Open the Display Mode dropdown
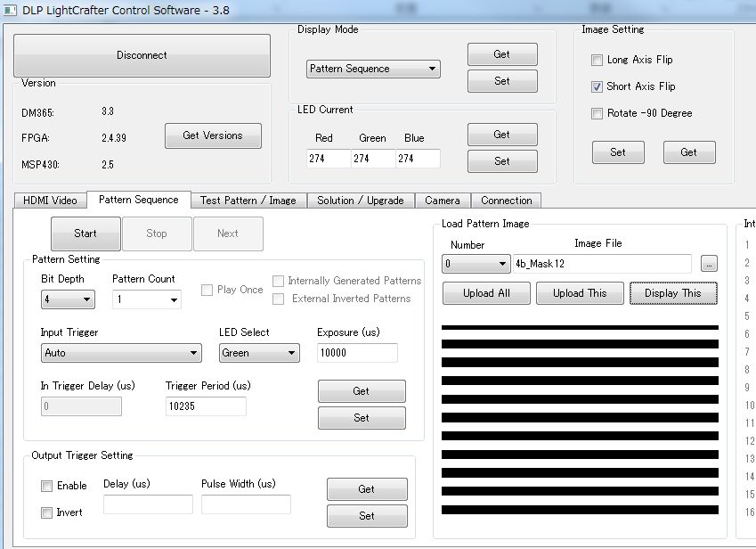The image size is (756, 549). [x=373, y=69]
